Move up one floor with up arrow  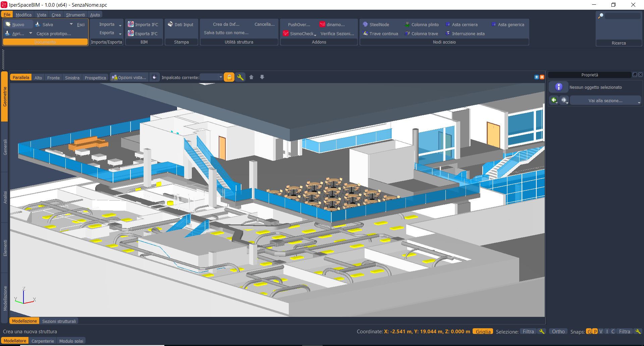(x=251, y=77)
